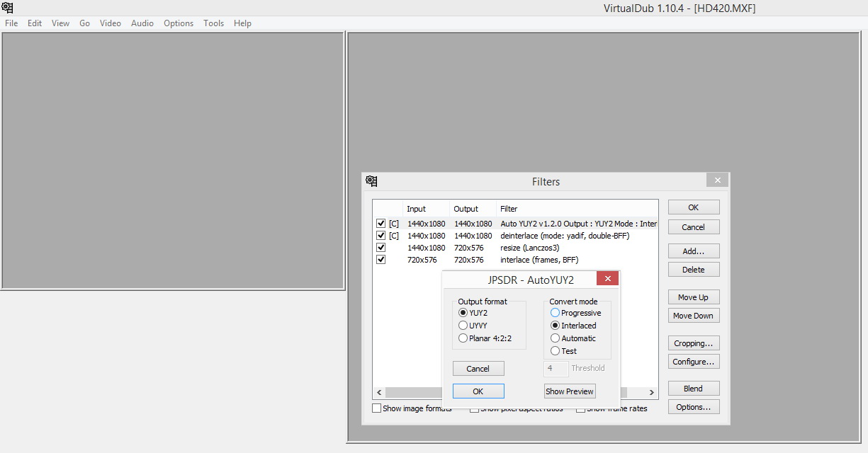Close the Filters dialog window
Viewport: 868px width, 453px height.
[717, 180]
